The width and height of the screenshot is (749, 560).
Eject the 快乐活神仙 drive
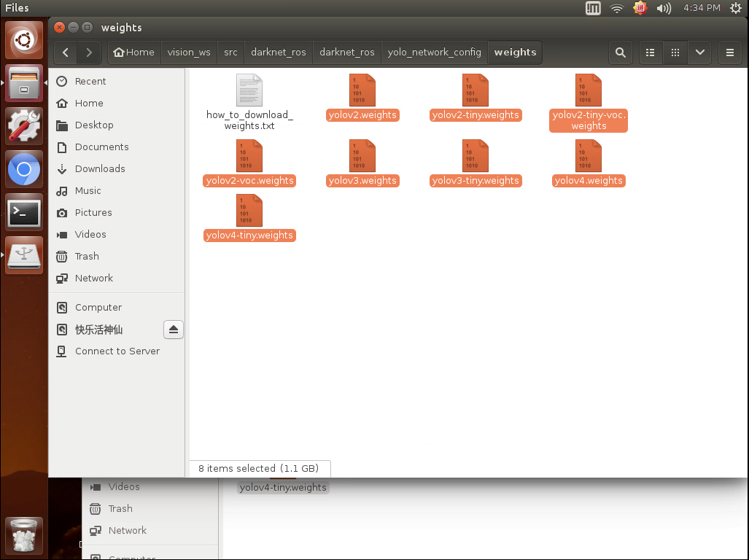tap(174, 330)
